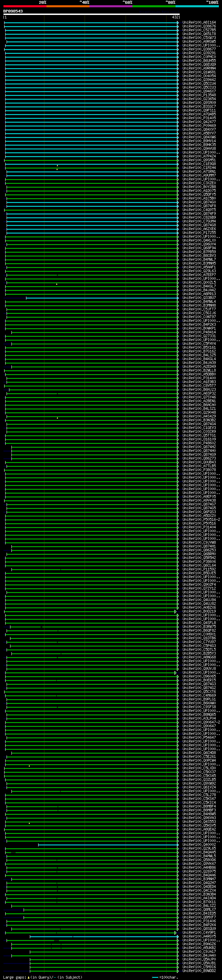This screenshot has width=222, height=980.
Task: Click hit label UniRef100_B6UH55
Action: pos(199,61)
